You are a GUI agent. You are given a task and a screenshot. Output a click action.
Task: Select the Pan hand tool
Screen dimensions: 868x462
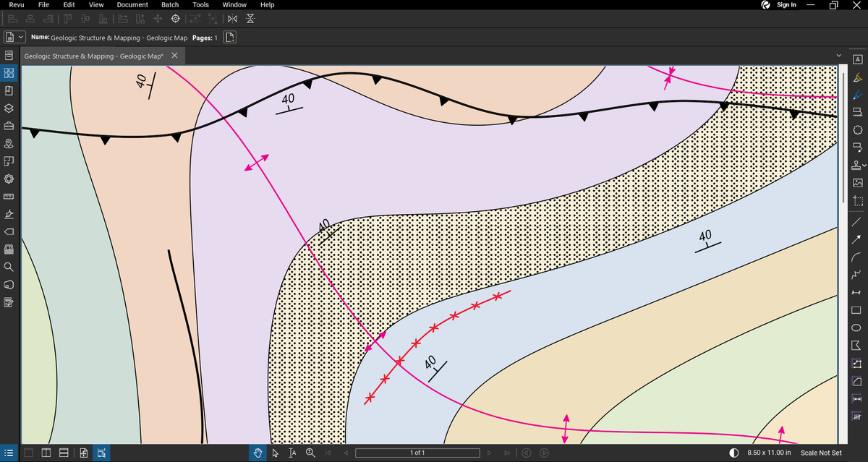[x=258, y=453]
